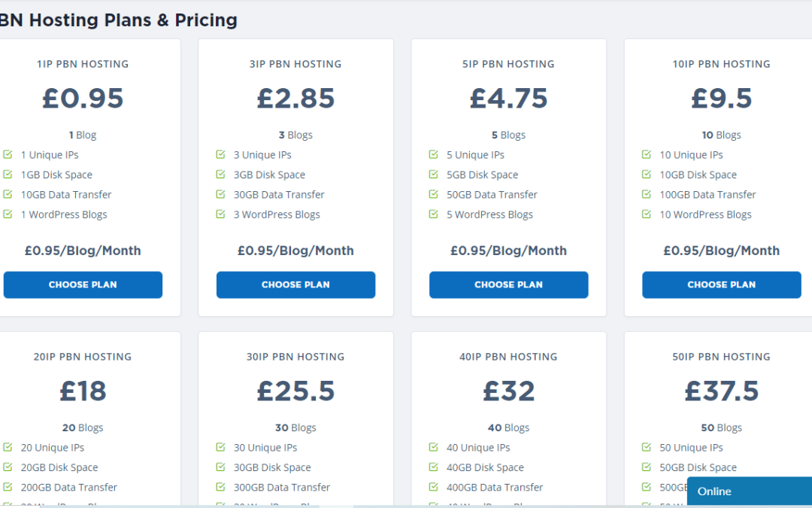Viewport: 812px width, 508px height.
Task: Click the £32 price on 40IP plan
Action: [508, 391]
